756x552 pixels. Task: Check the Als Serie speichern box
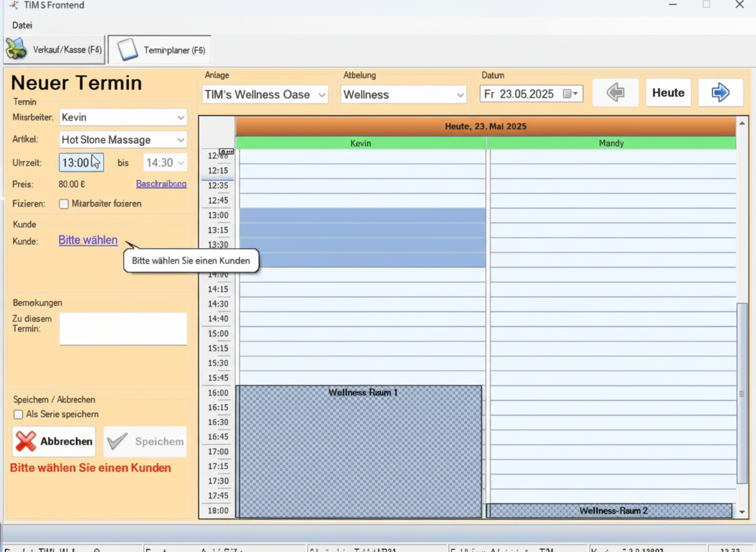click(19, 415)
